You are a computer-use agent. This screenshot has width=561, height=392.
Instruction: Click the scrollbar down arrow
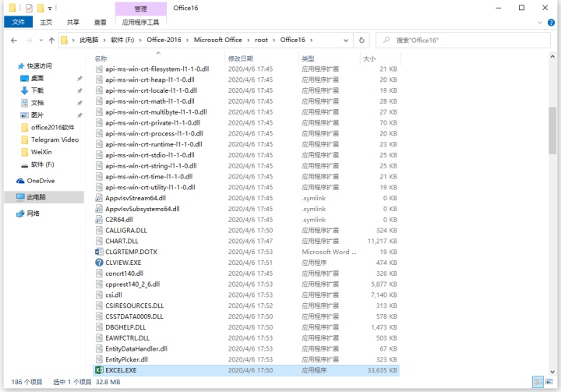pos(552,372)
